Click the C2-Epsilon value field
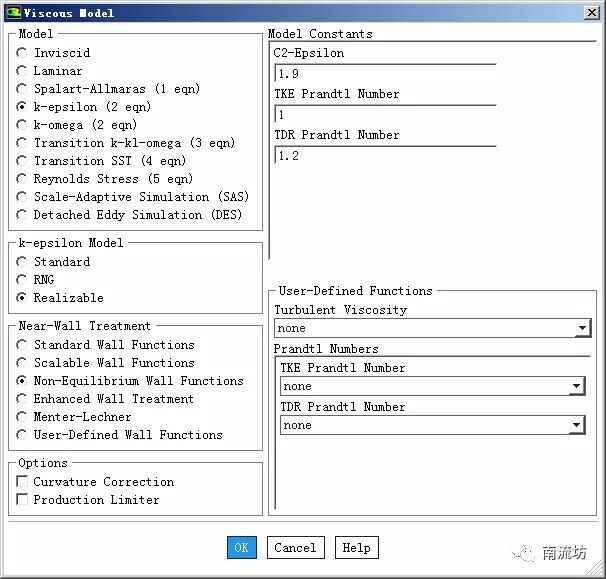606x579 pixels. [x=384, y=74]
